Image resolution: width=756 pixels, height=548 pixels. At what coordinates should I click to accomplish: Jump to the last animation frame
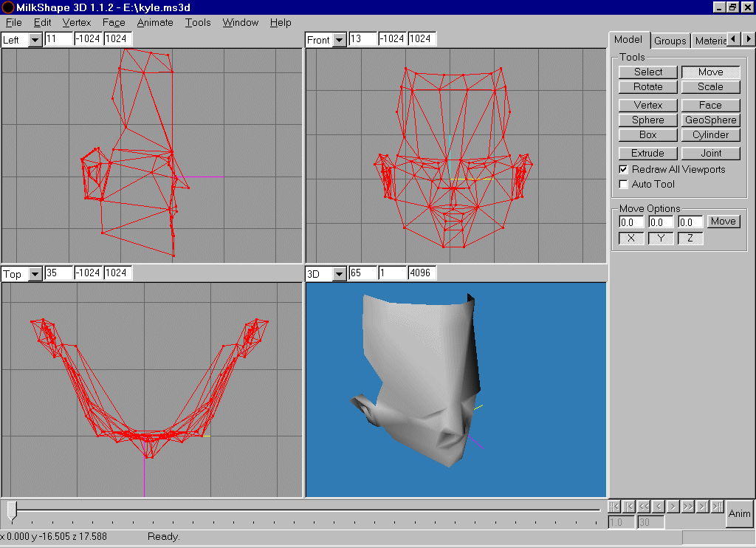pyautogui.click(x=717, y=507)
